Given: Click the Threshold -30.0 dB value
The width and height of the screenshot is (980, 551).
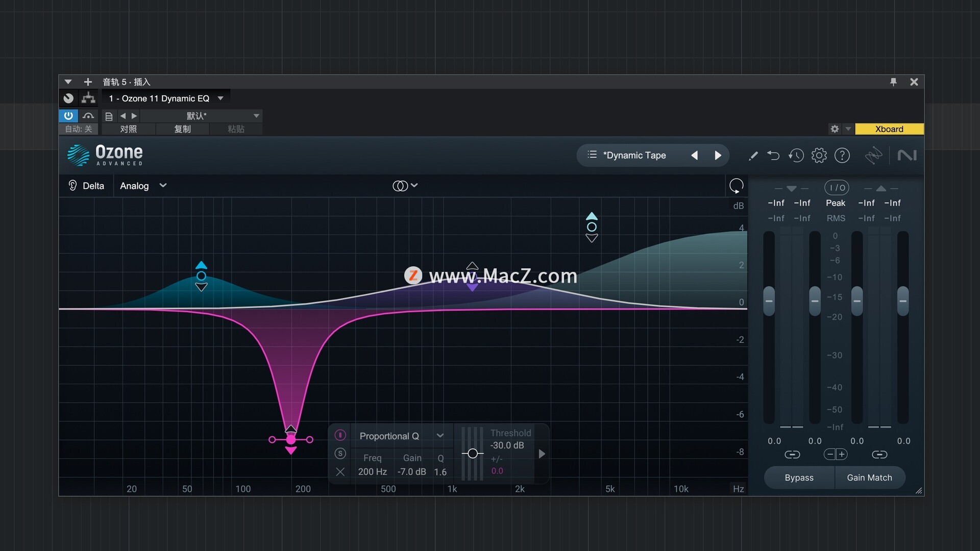Looking at the screenshot, I should coord(507,445).
